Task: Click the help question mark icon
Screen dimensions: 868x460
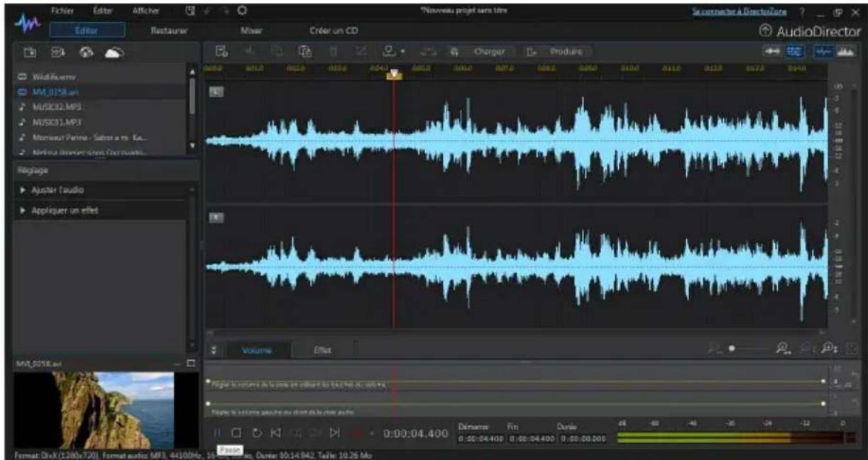Action: point(802,12)
